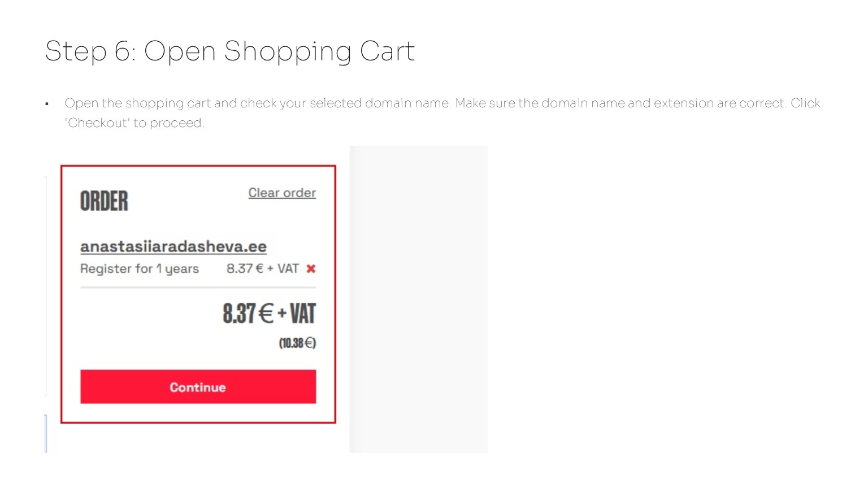This screenshot has width=868, height=488.
Task: Click the divider line under the domain item
Action: tap(198, 287)
